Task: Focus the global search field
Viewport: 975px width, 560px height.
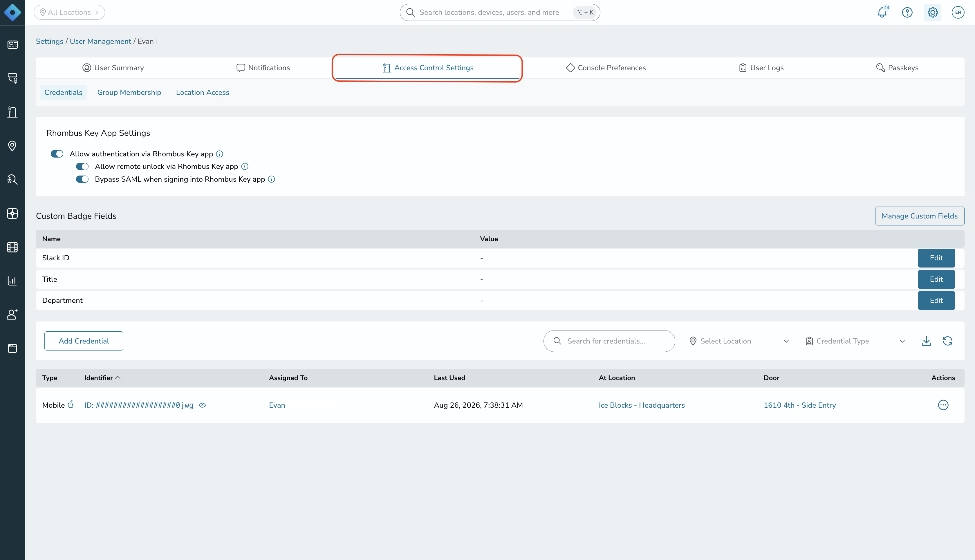Action: pos(500,12)
